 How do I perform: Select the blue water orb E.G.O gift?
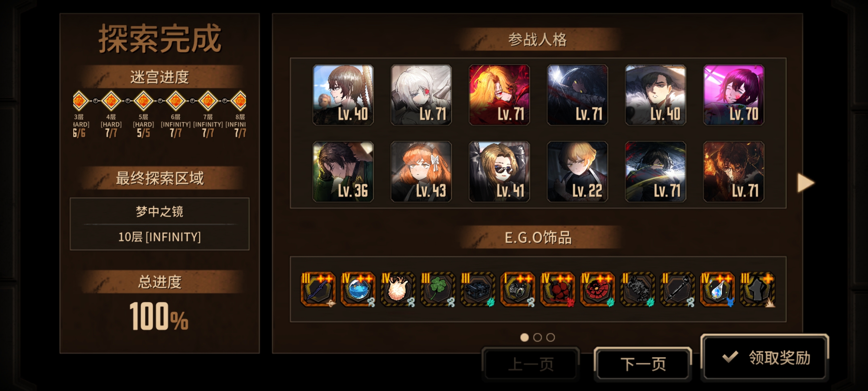(x=358, y=289)
